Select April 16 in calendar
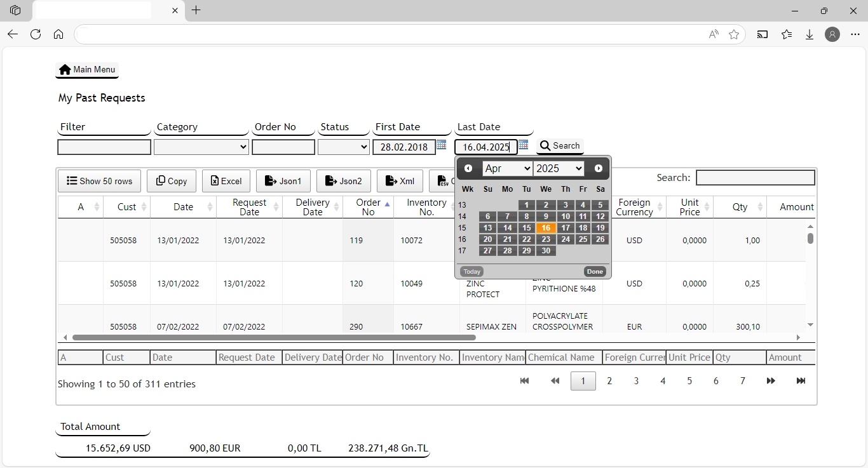Viewport: 868px width, 468px height. click(546, 228)
